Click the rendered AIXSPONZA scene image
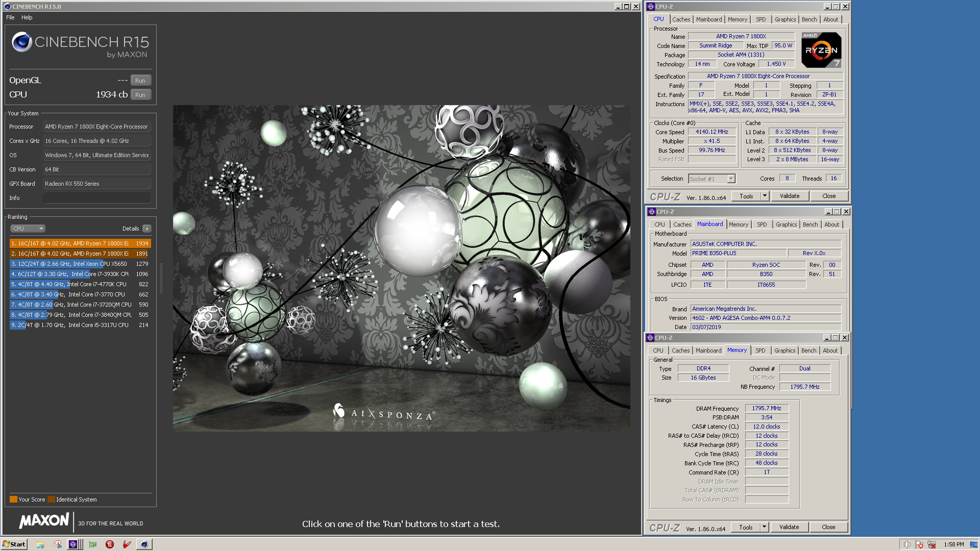Viewport: 980px width, 551px height. click(401, 268)
